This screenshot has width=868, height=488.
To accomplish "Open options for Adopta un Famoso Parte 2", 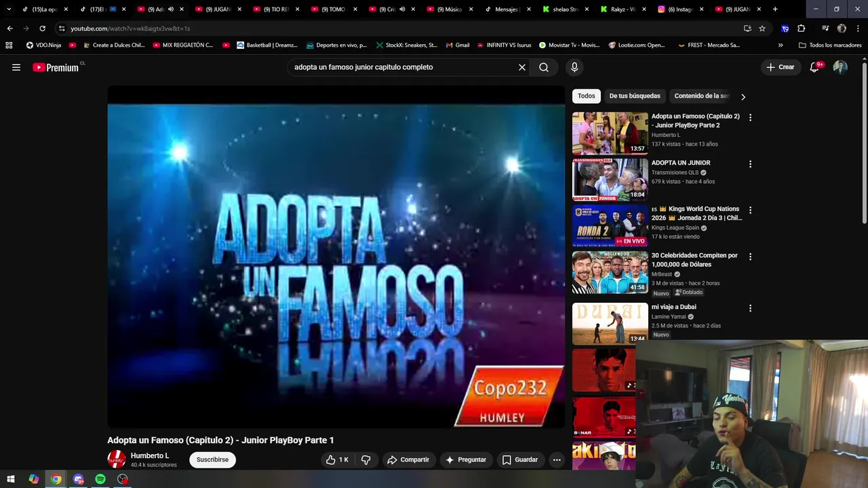I will pyautogui.click(x=750, y=117).
